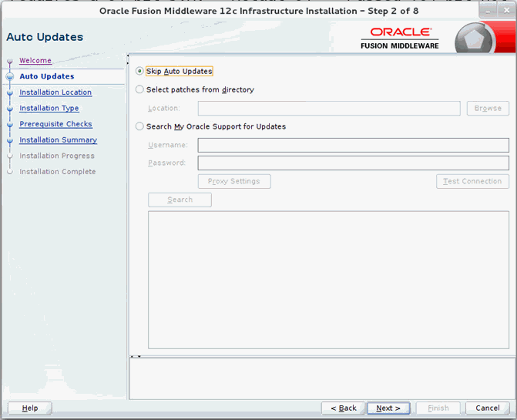This screenshot has height=420, width=517.
Task: Select Auto Updates step in sidebar
Action: (47, 76)
